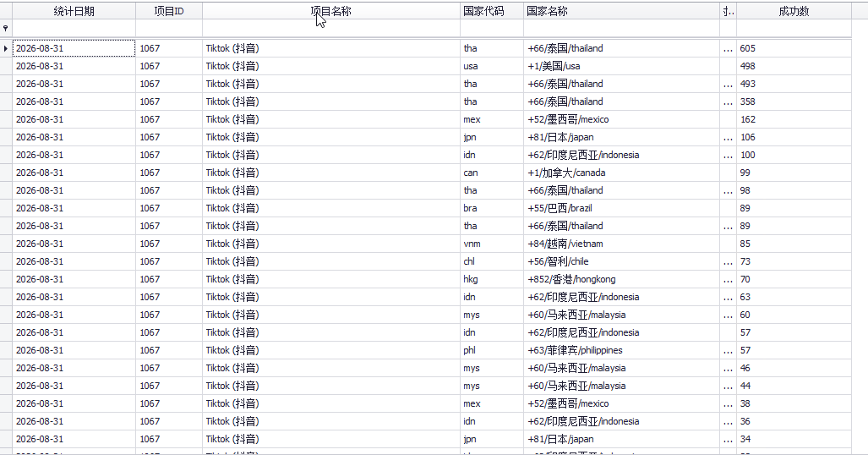Click the 89 count in the brazil row
Viewport: 868px width, 455px height.
point(794,208)
